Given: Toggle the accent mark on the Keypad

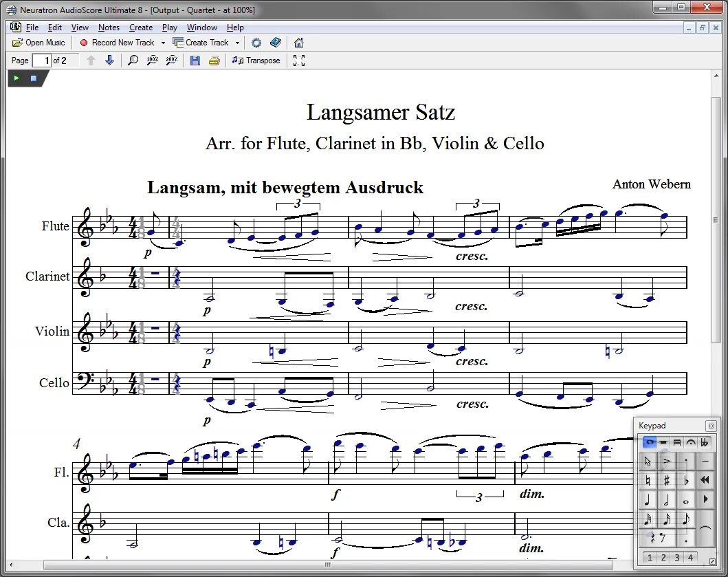Looking at the screenshot, I should pyautogui.click(x=667, y=461).
